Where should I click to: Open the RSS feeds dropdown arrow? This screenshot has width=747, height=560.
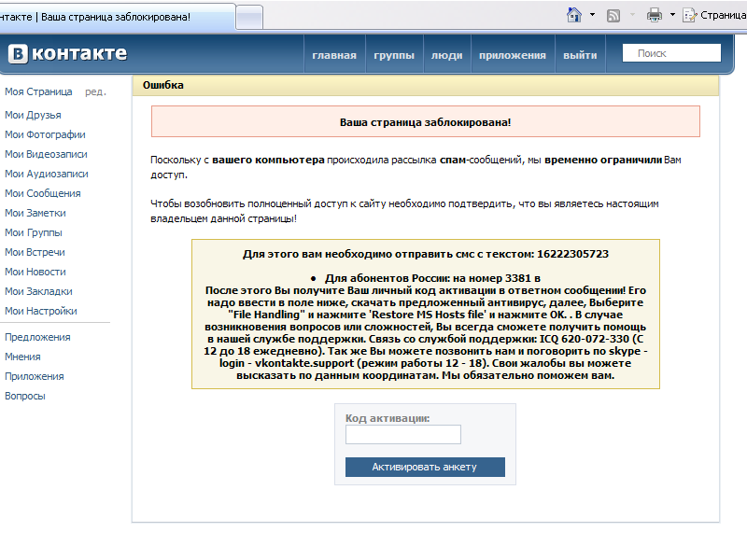(x=631, y=15)
